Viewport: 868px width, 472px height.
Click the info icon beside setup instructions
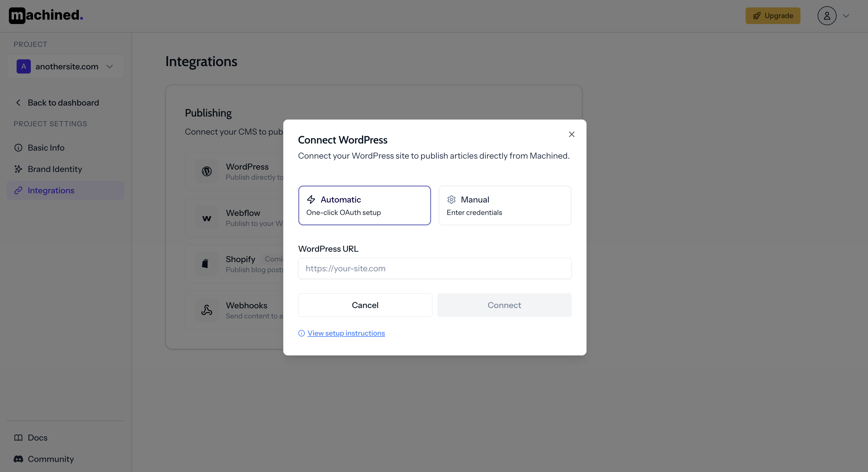coord(302,333)
